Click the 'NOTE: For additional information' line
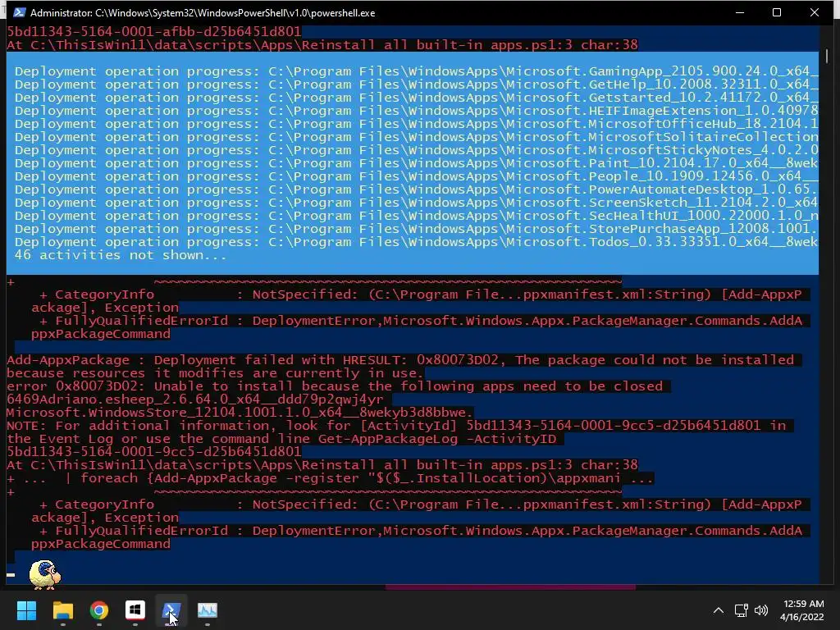The width and height of the screenshot is (840, 630). (x=396, y=426)
